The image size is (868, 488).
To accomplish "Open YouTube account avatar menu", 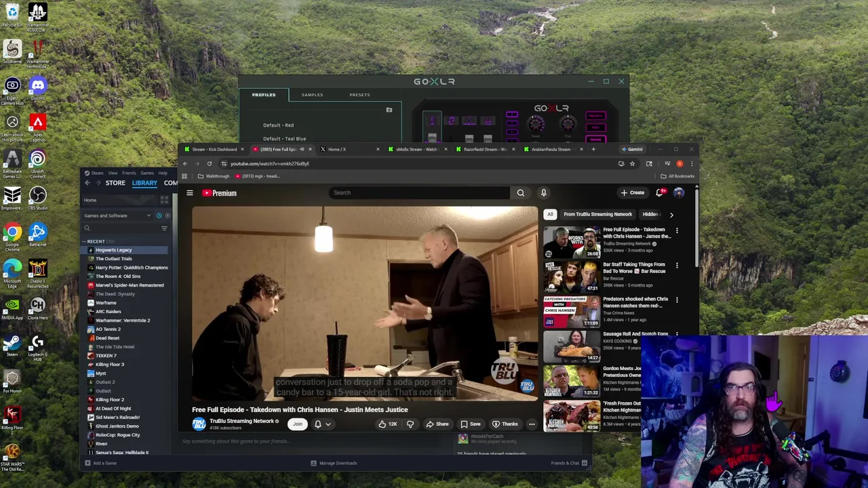I will click(x=679, y=192).
